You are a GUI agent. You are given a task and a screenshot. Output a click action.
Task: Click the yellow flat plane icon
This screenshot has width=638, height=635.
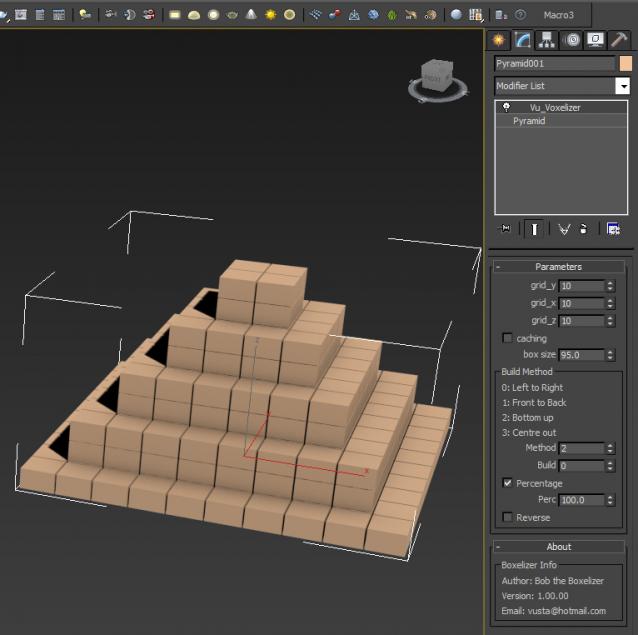click(x=175, y=15)
